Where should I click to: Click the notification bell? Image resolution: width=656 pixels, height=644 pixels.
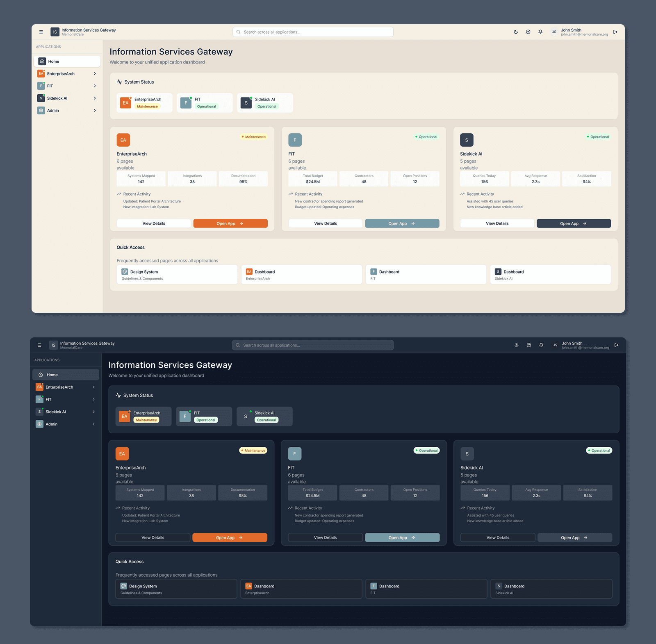click(x=540, y=32)
